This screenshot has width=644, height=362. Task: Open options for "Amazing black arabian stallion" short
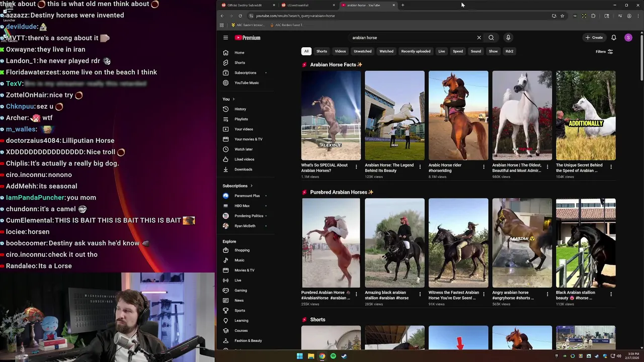(x=420, y=294)
